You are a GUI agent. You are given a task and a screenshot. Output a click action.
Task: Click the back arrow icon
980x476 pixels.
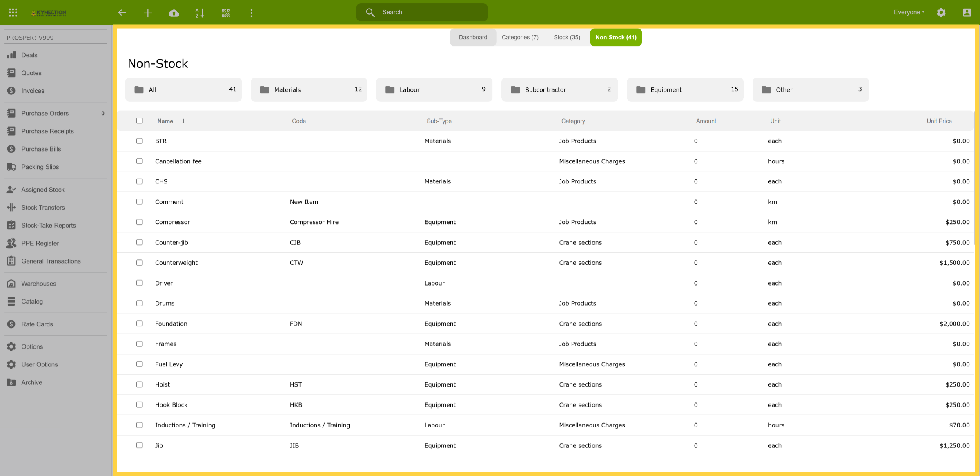[122, 13]
